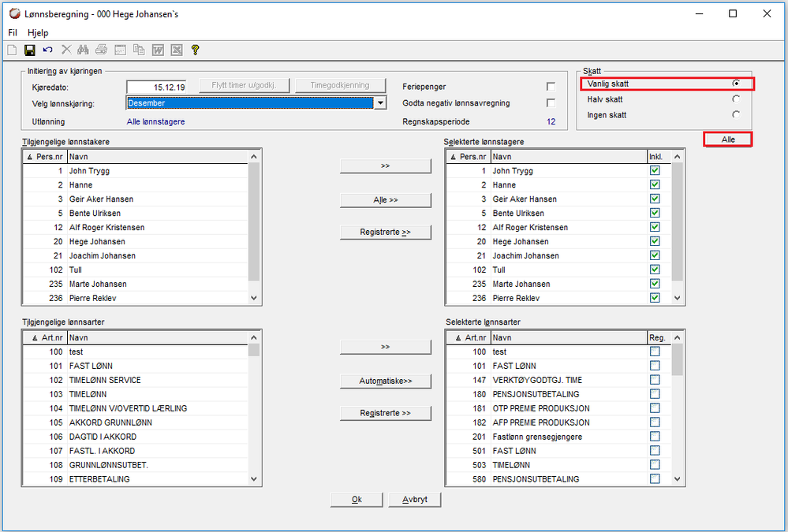Open the Velg lønnskjøring dropdown
The image size is (788, 532).
coord(380,102)
